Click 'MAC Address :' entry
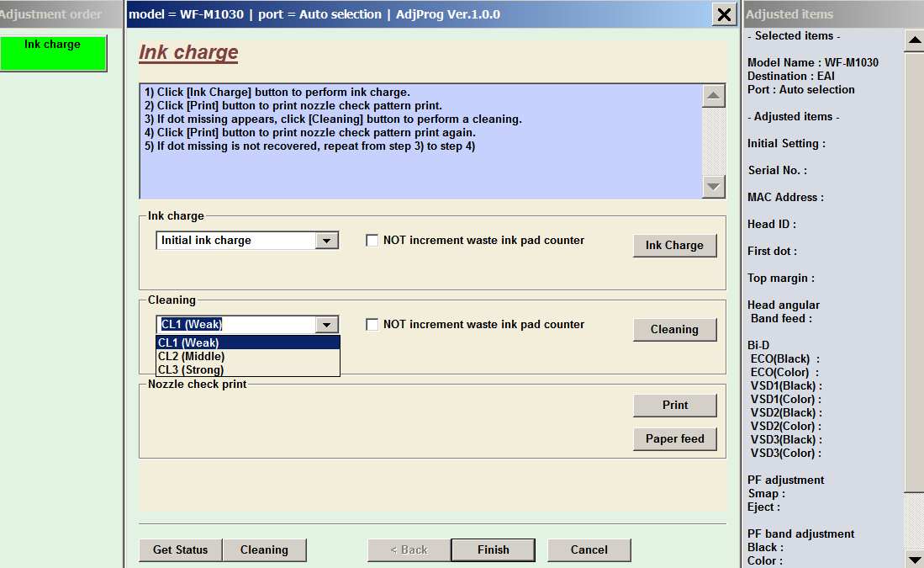This screenshot has width=924, height=568. pyautogui.click(x=785, y=198)
